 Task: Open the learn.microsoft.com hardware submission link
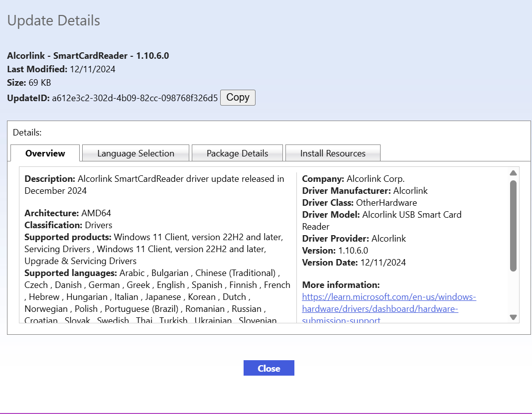389,308
